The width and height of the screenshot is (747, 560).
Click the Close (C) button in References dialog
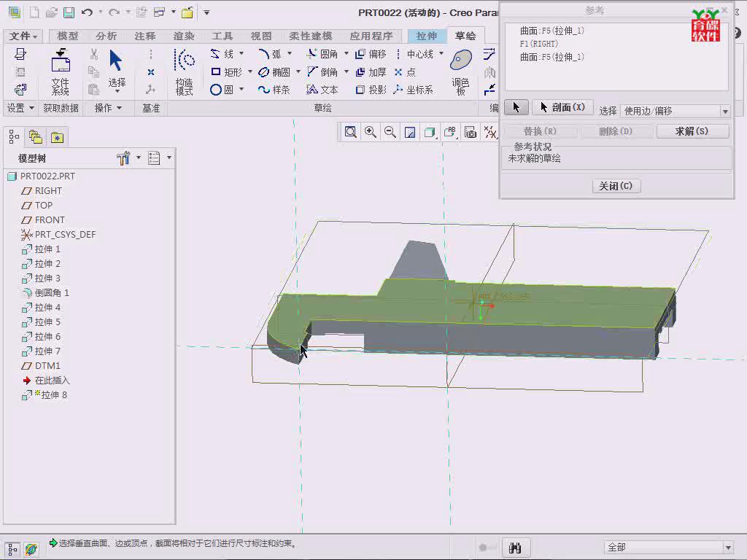pos(616,186)
